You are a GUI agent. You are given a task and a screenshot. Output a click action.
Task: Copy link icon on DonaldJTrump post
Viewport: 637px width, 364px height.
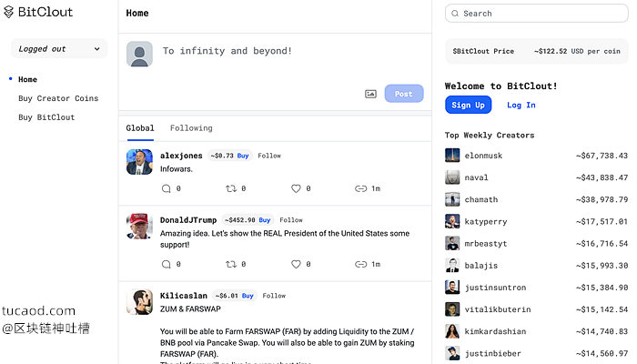tap(360, 264)
